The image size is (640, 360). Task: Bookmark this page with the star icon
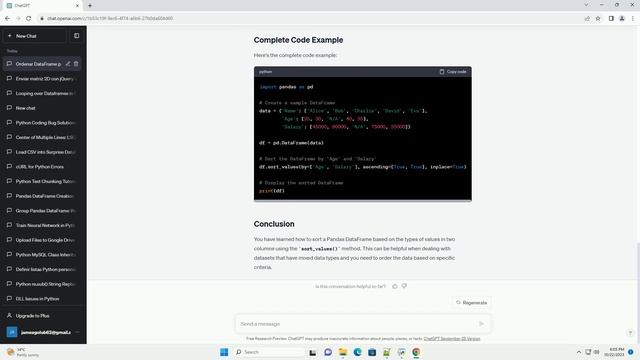point(598,18)
